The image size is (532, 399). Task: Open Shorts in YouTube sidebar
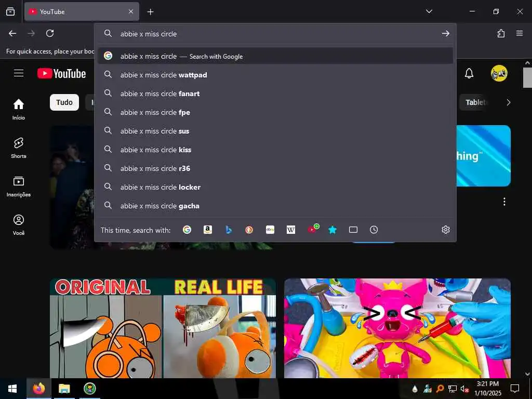(x=19, y=148)
